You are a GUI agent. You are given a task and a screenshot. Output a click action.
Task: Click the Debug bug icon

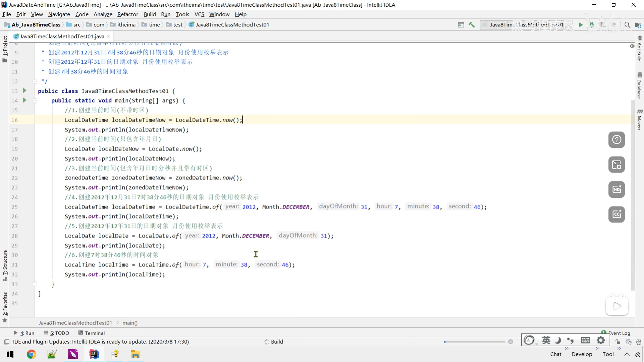point(592,25)
